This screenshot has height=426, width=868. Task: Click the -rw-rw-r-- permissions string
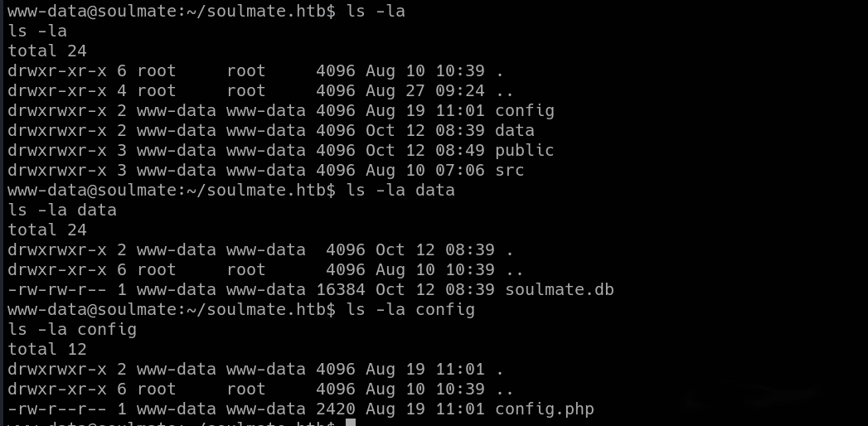(57, 289)
